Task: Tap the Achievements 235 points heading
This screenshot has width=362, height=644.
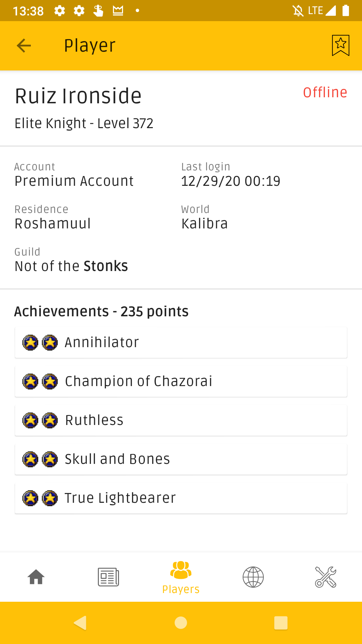Action: 101,311
